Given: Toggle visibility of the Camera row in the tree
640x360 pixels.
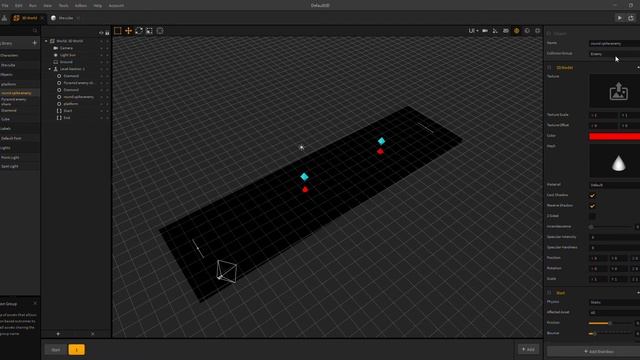Looking at the screenshot, I should [x=102, y=48].
